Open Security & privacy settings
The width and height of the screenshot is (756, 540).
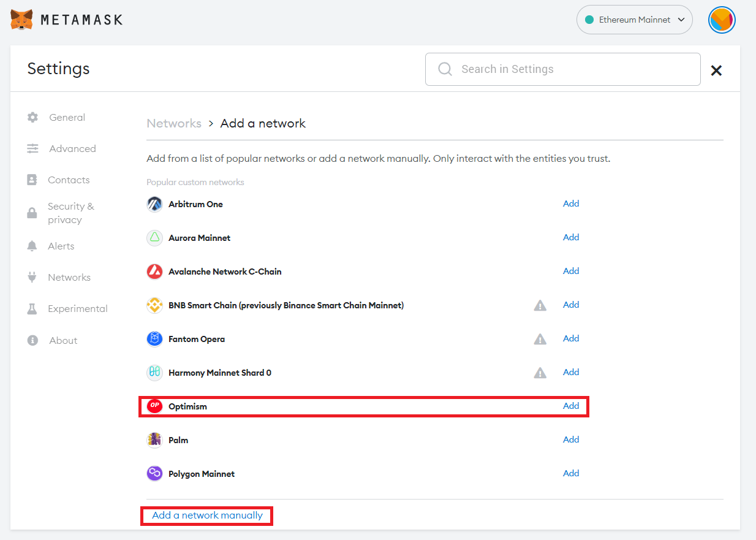[70, 213]
